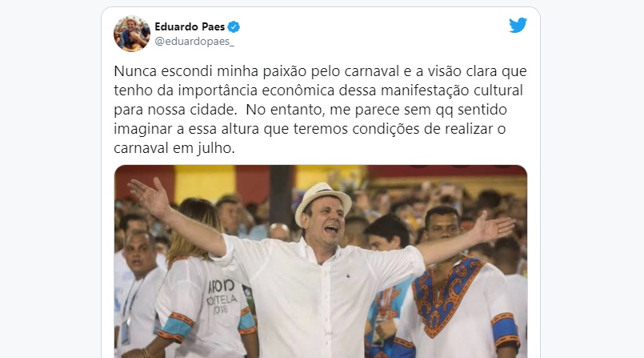Open the tweet photo of man in hat
This screenshot has height=358, width=644.
pyautogui.click(x=320, y=261)
